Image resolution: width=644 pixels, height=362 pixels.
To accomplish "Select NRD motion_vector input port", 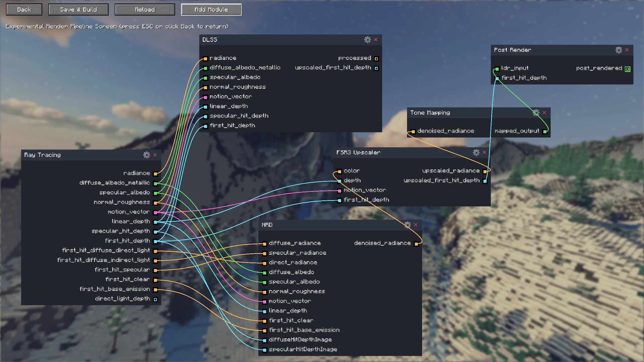I will (x=264, y=302).
